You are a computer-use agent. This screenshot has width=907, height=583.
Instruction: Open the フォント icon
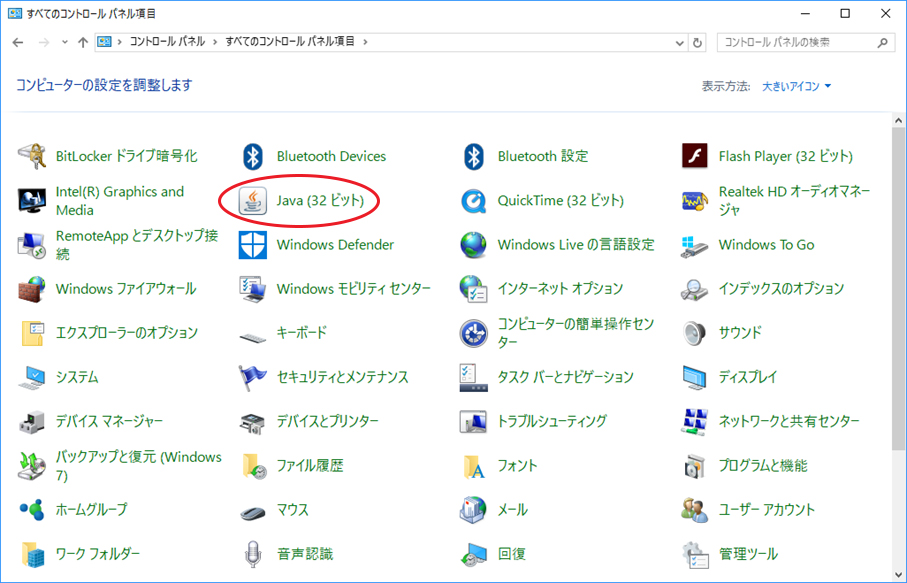pos(474,466)
